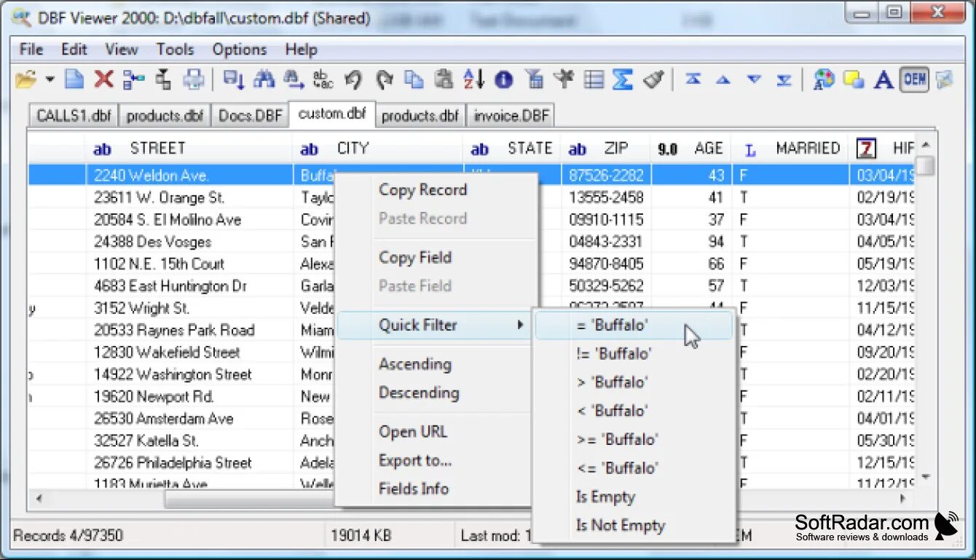976x560 pixels.
Task: Click the save-with-arrow icon in toolbar
Action: point(234,79)
